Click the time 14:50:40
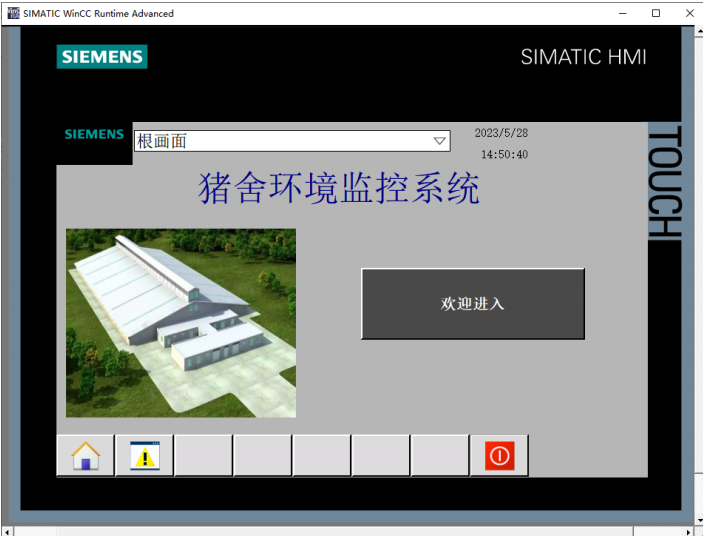Screen dimensions: 703x538 504,154
